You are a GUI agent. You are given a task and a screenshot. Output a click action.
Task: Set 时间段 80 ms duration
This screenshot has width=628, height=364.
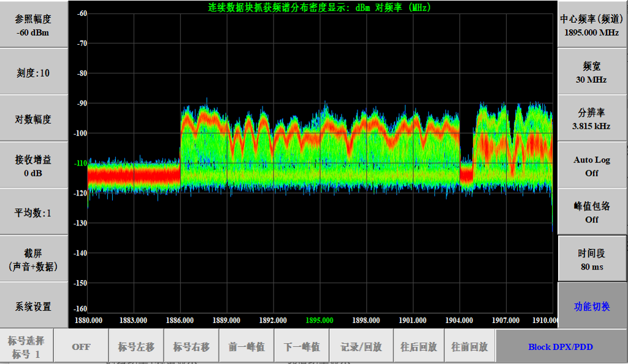[592, 259]
